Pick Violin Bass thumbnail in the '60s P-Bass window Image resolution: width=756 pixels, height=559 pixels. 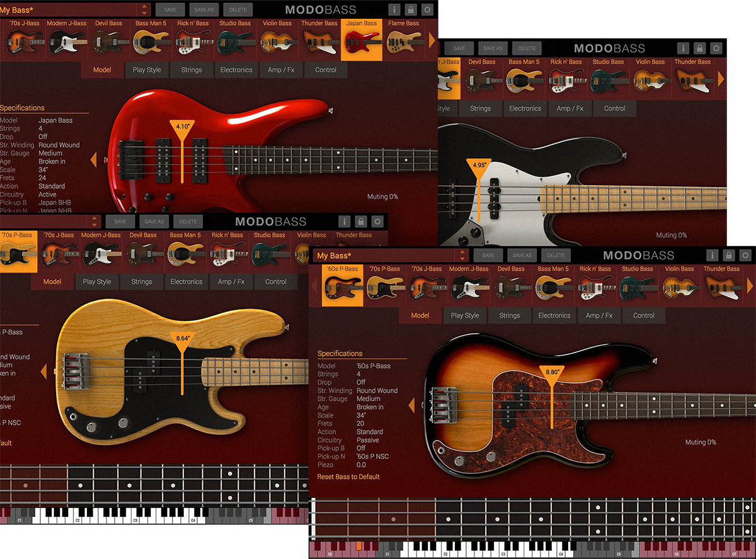click(x=680, y=285)
